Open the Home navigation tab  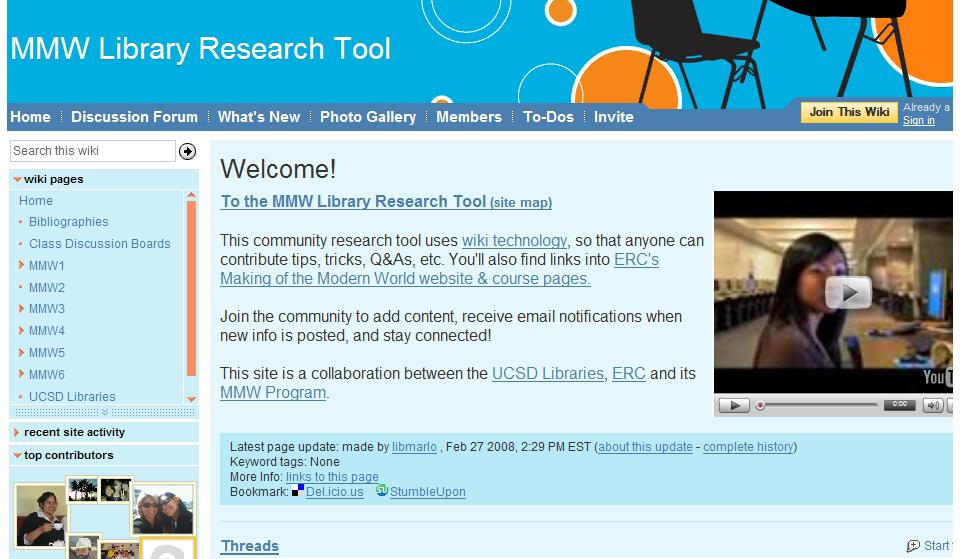coord(30,117)
